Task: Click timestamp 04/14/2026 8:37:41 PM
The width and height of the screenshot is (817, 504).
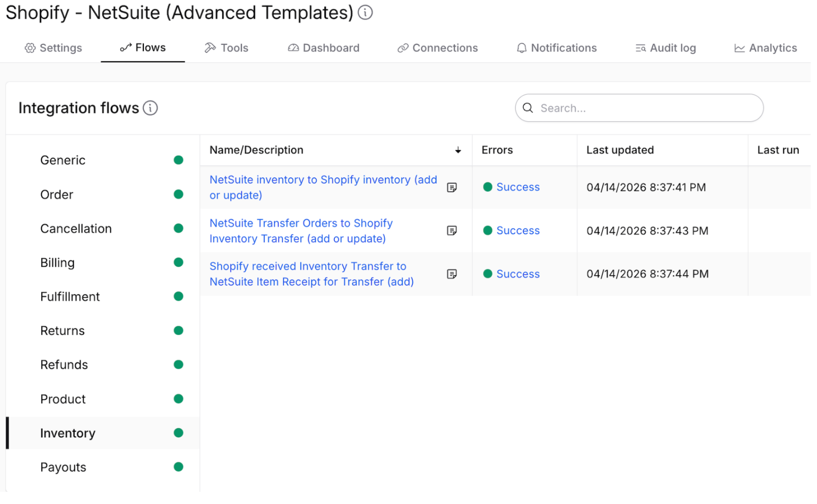Action: 646,187
